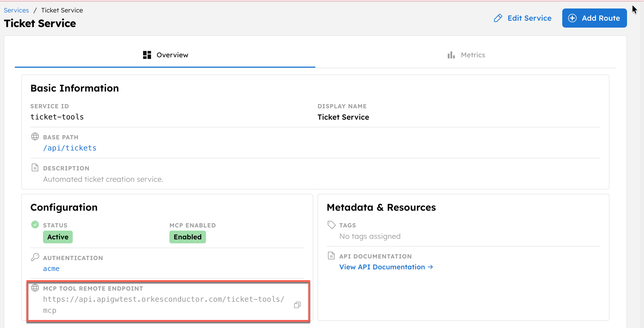Click the pencil icon on Edit Service
Screen dimensions: 644x328
498,18
